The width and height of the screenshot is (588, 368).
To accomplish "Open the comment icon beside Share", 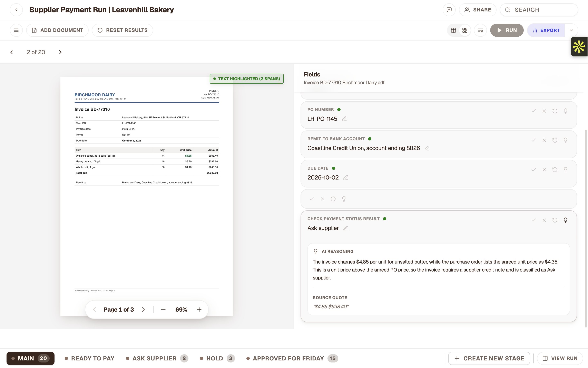I will click(449, 10).
